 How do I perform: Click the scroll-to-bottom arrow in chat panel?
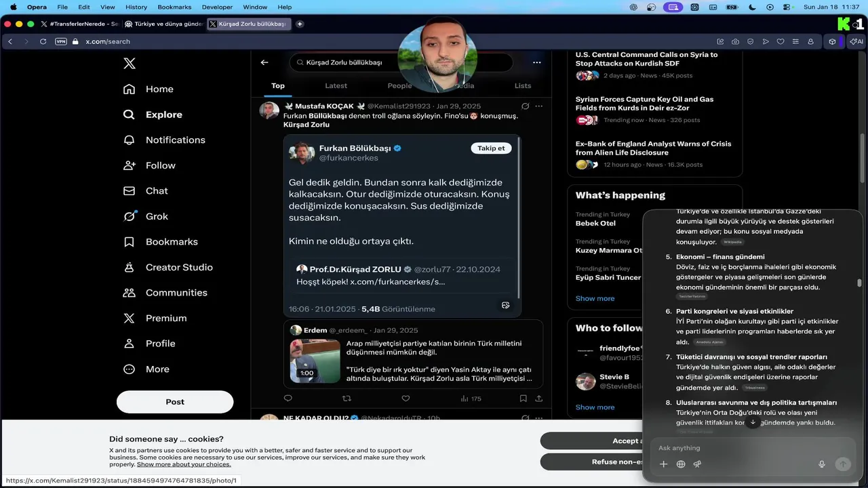(753, 422)
